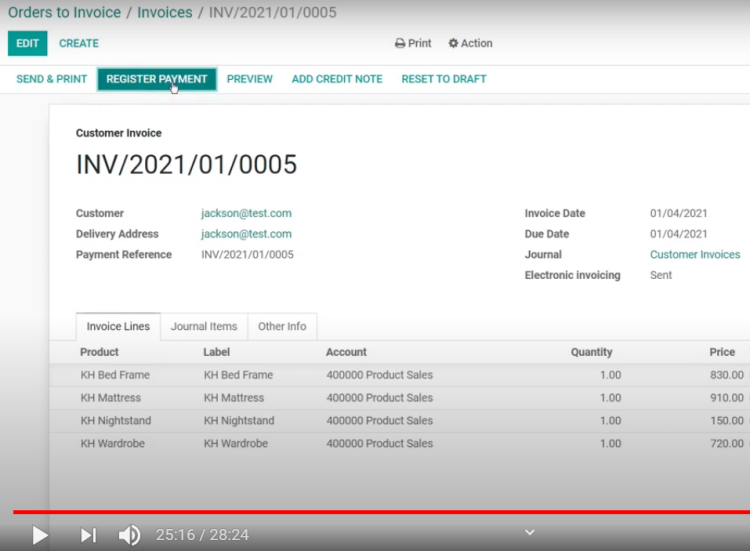
Task: Click the 720.00 price value
Action: (x=727, y=444)
